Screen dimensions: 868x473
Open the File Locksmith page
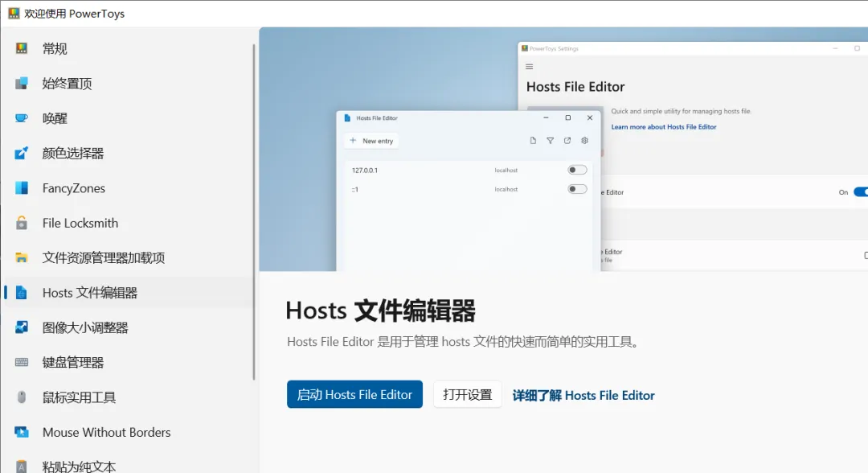(127, 223)
